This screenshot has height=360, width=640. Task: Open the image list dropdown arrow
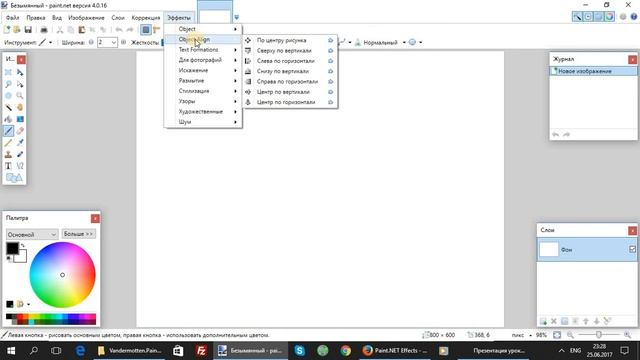[236, 17]
